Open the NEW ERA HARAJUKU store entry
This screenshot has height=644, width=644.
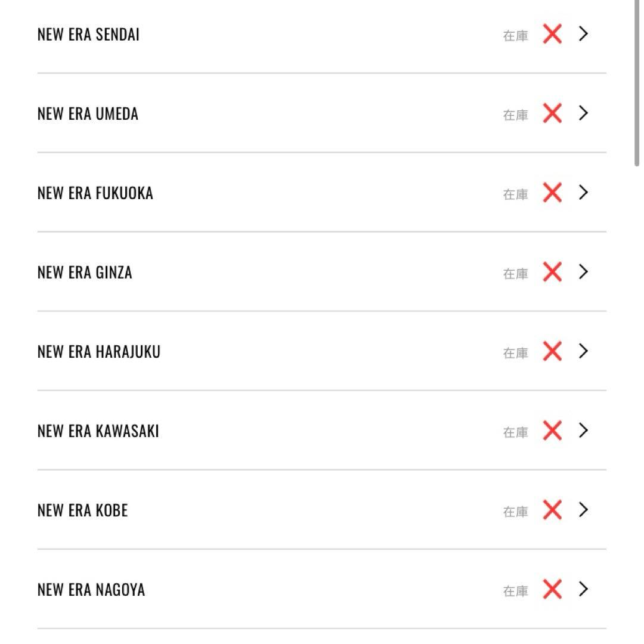[x=98, y=352]
